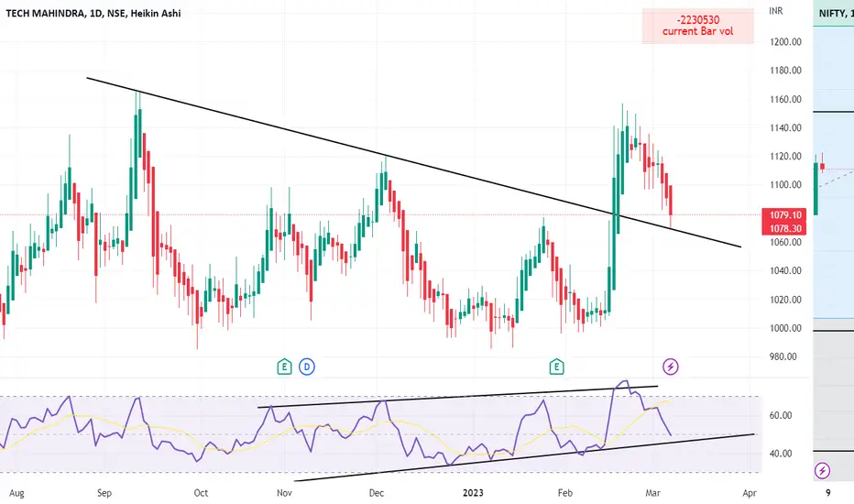Click the red 1078.30 price label
This screenshot has width=854, height=504.
click(x=784, y=228)
